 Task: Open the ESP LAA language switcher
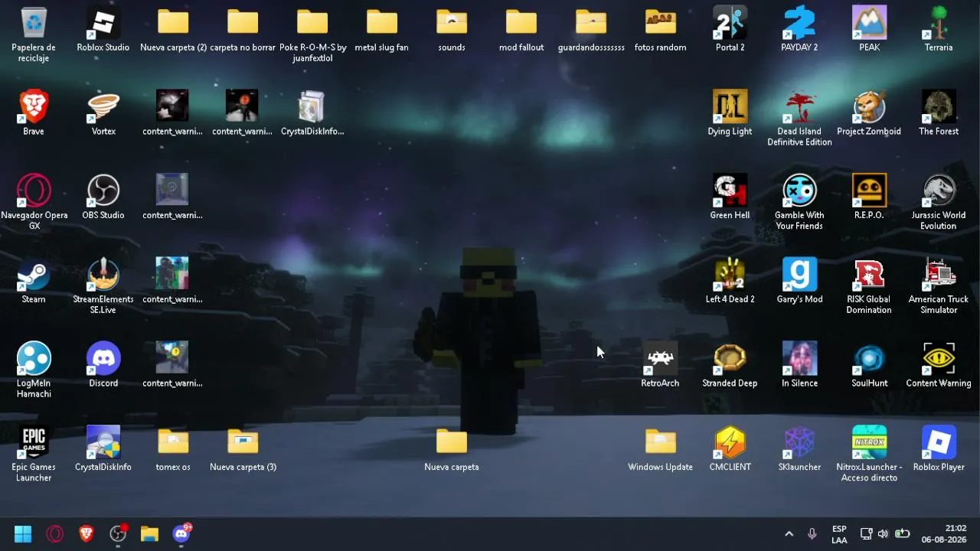[x=839, y=534]
